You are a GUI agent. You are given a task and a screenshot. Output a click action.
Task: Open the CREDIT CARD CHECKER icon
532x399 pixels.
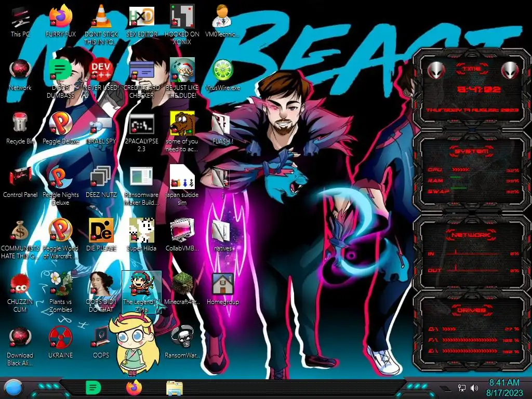pyautogui.click(x=141, y=70)
